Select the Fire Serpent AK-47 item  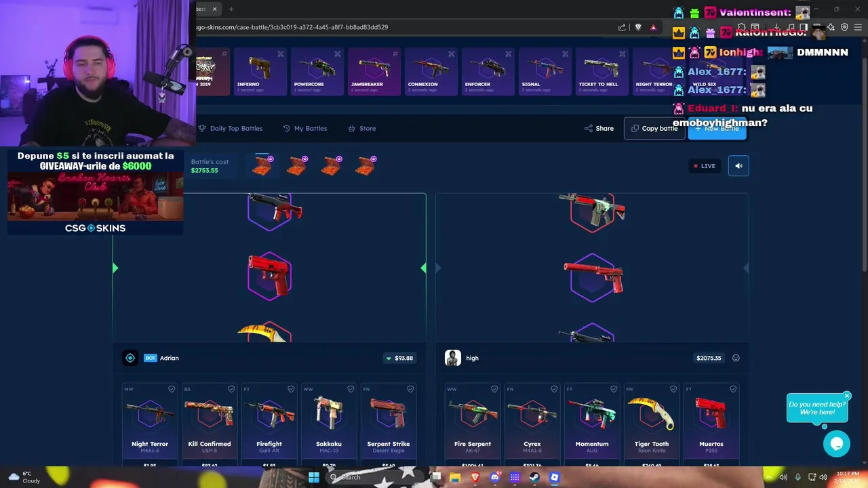(473, 424)
